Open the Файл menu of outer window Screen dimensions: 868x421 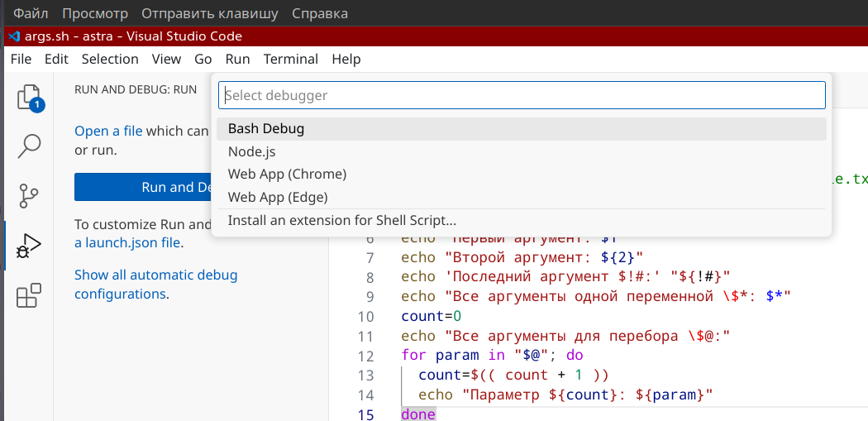click(x=31, y=13)
